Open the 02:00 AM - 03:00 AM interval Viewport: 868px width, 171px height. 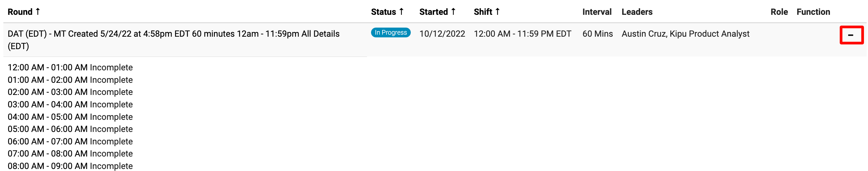click(70, 92)
